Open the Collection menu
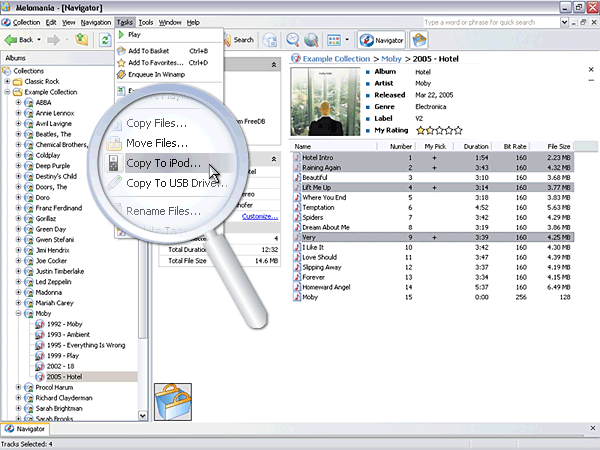Image resolution: width=600 pixels, height=450 pixels. 26,22
